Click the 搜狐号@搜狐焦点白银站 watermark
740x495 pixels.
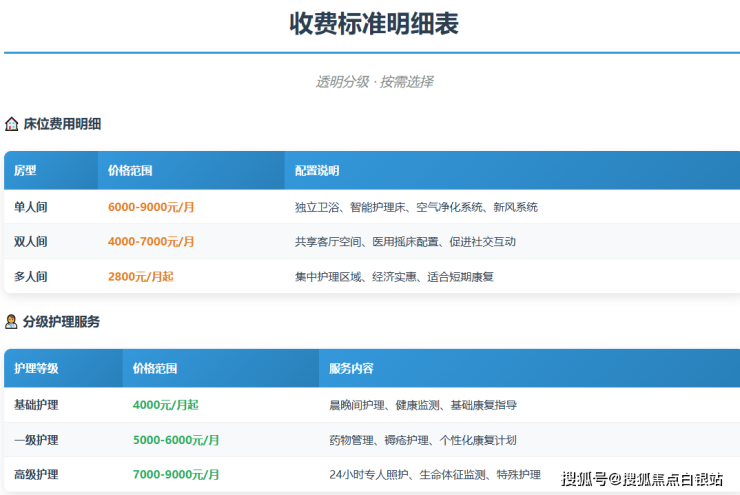point(642,479)
